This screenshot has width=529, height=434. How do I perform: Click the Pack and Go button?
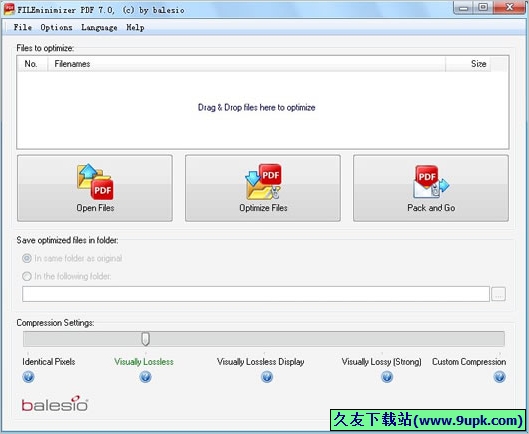tap(431, 188)
